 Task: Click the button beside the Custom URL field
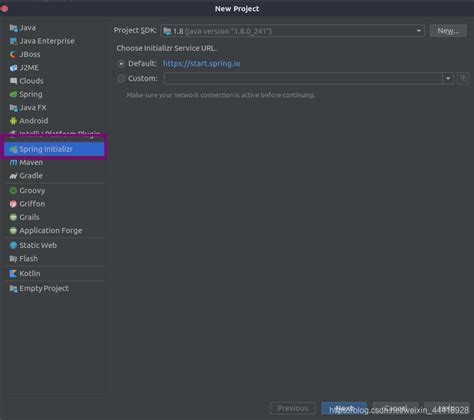coord(463,79)
